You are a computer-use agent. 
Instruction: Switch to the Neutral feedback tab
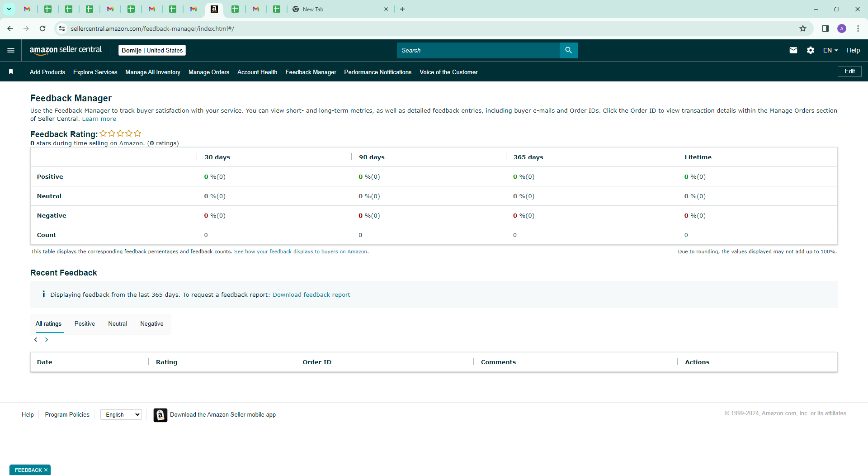click(118, 324)
